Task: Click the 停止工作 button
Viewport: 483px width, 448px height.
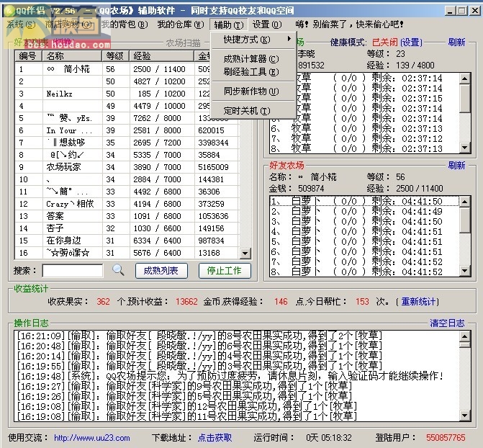Action: pyautogui.click(x=225, y=271)
